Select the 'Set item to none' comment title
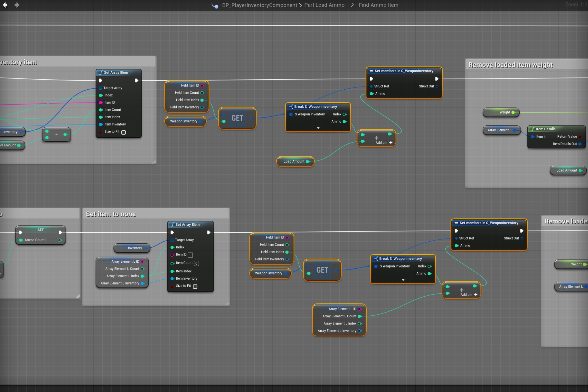The image size is (588, 392). (111, 214)
